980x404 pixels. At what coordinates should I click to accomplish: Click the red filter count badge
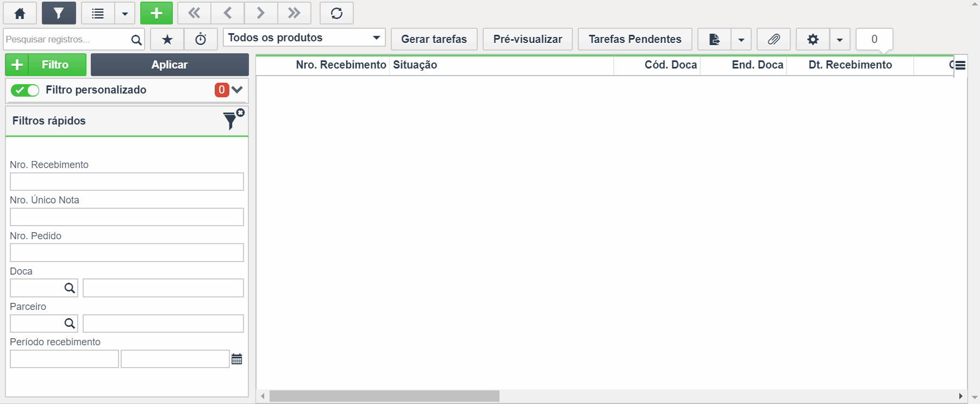pos(222,90)
